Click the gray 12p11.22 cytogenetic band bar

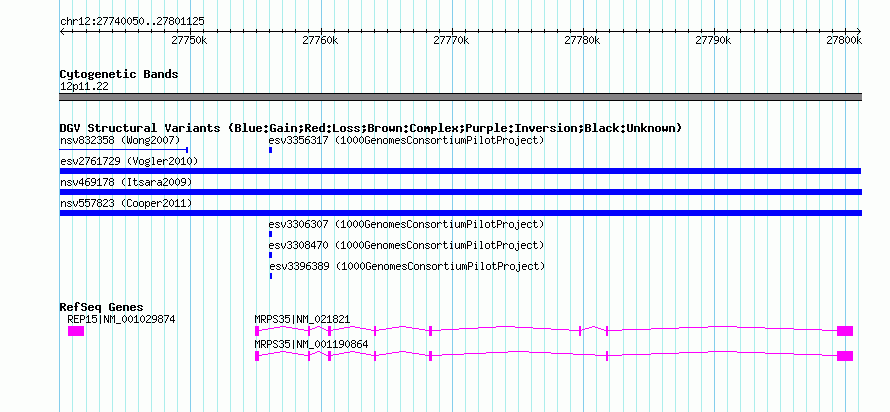pos(460,97)
